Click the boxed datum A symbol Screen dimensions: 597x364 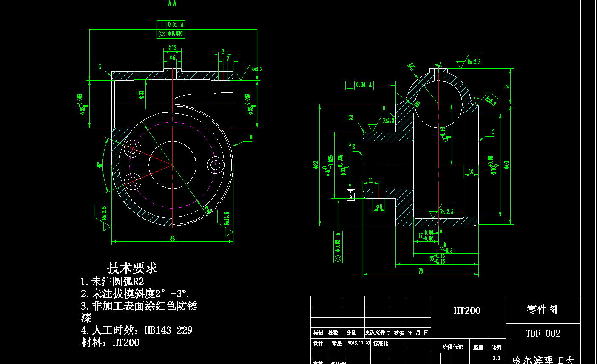[x=350, y=197]
